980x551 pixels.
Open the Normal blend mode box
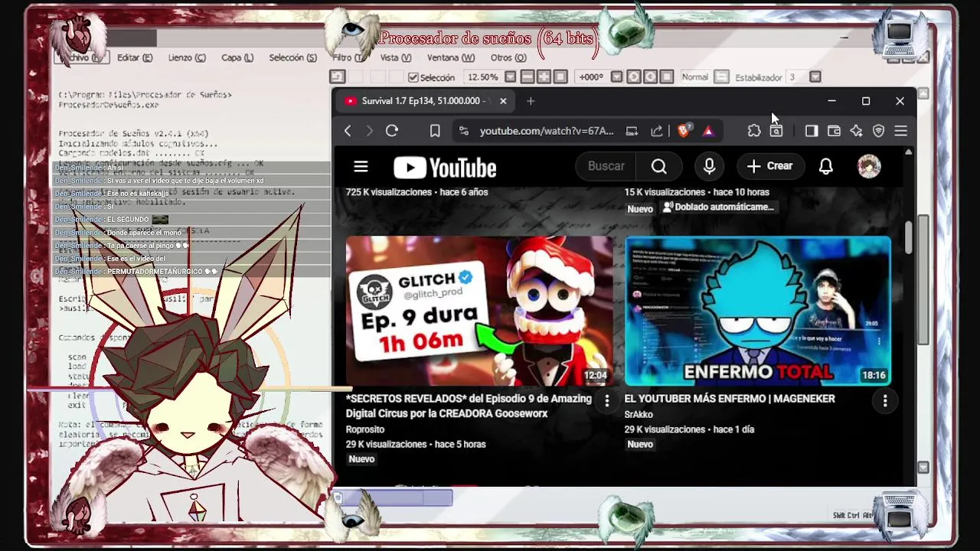(694, 77)
